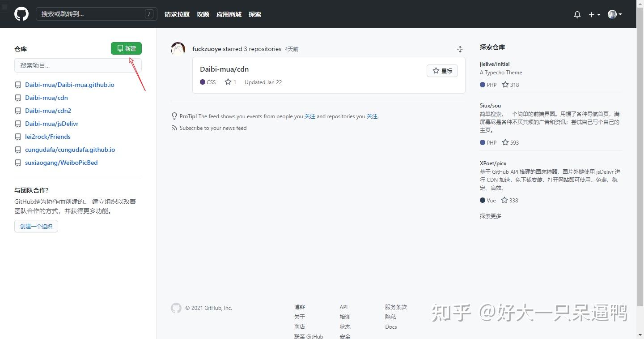The height and width of the screenshot is (339, 644).
Task: Click the ProTip lightbulb icon
Action: pyautogui.click(x=174, y=116)
